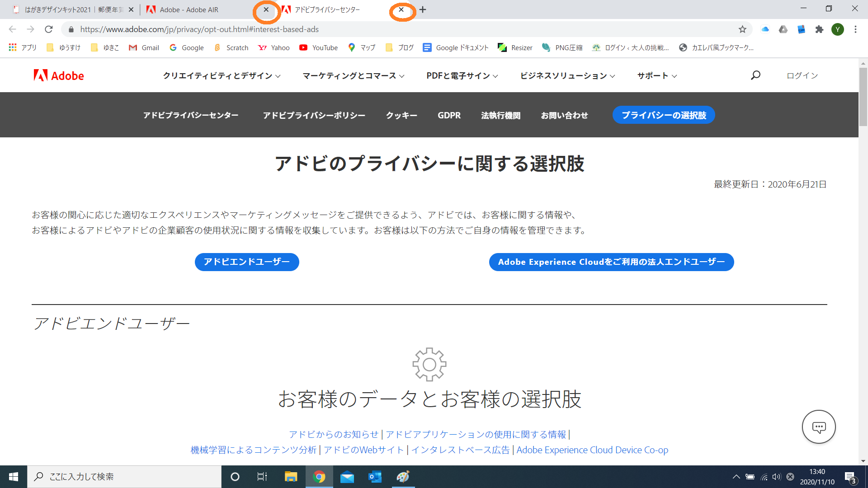Open File Explorer from the taskbar

click(291, 477)
